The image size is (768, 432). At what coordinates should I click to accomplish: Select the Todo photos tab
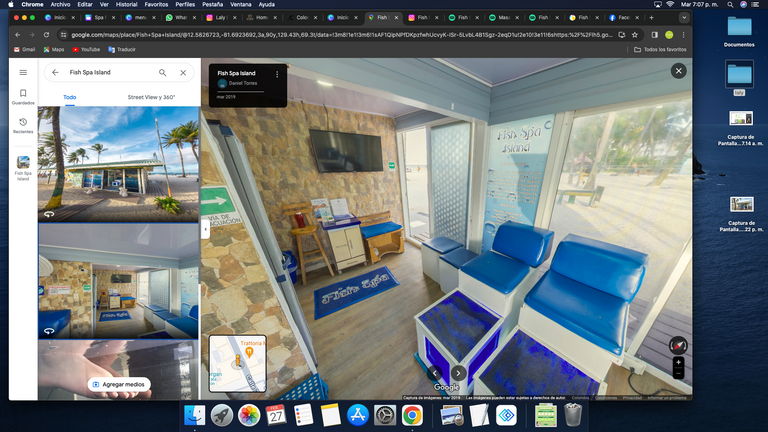tap(70, 97)
